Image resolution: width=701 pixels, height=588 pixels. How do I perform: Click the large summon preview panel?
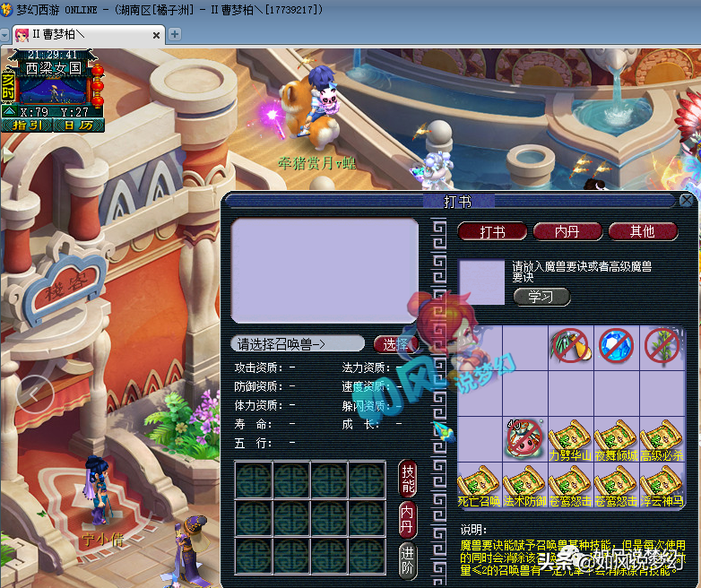(325, 271)
